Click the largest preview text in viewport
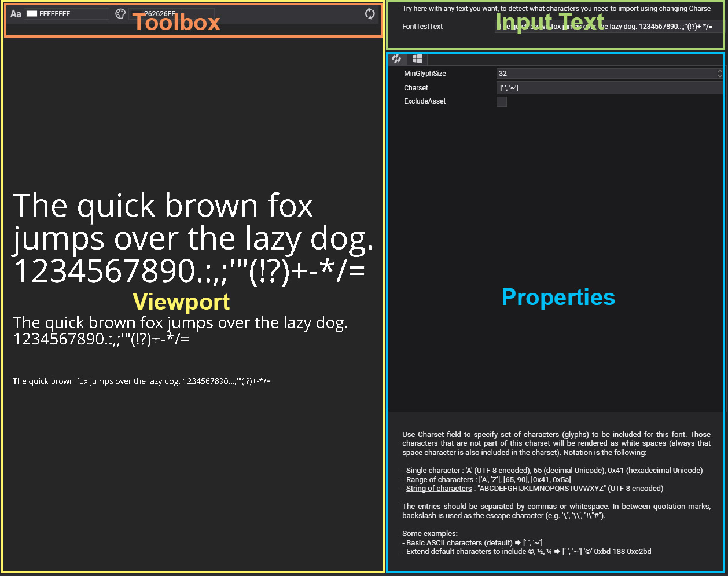This screenshot has height=576, width=728. [191, 239]
